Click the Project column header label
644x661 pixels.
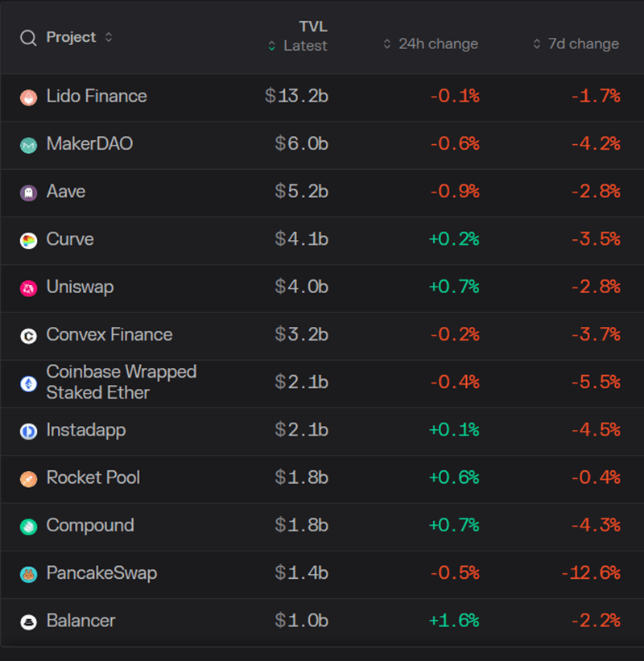pyautogui.click(x=71, y=38)
